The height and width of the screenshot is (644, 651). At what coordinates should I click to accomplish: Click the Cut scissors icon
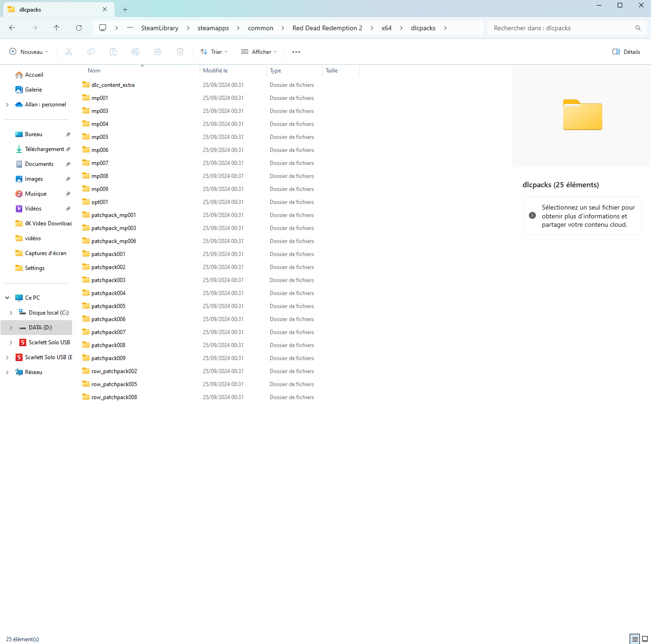[69, 52]
